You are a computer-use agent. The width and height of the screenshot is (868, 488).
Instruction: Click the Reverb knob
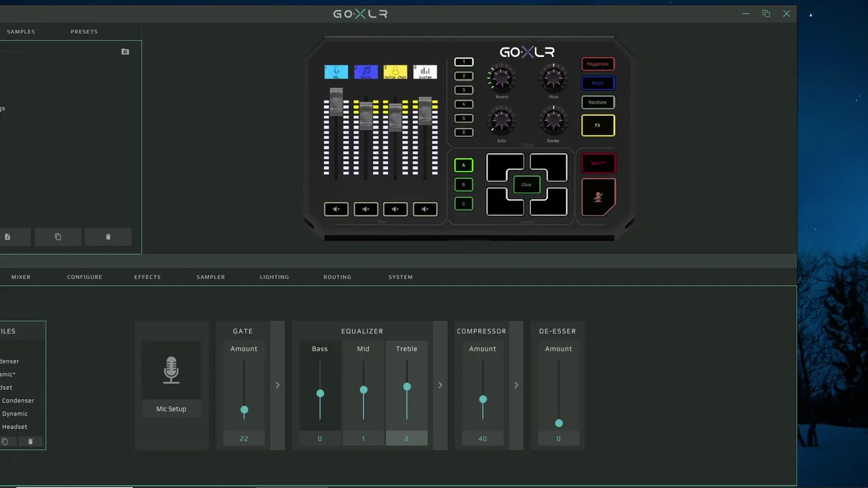coord(501,79)
